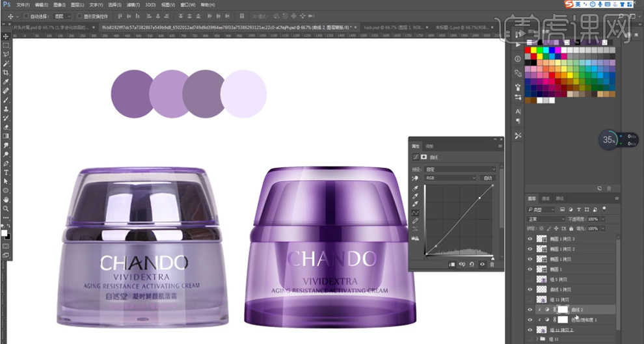
Task: Expand the 组 11 layer group
Action: pyautogui.click(x=537, y=339)
